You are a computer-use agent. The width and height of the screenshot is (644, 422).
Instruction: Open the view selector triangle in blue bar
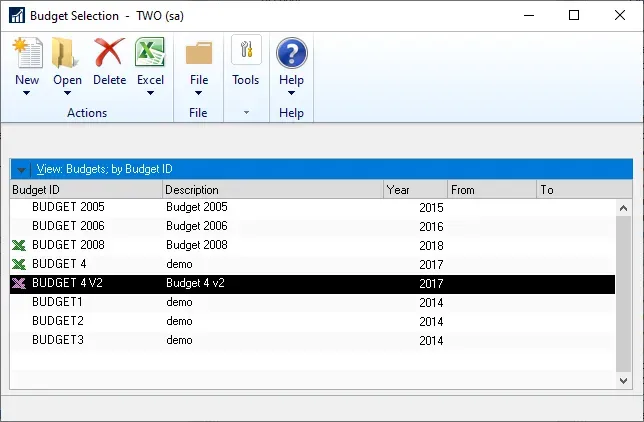point(21,170)
